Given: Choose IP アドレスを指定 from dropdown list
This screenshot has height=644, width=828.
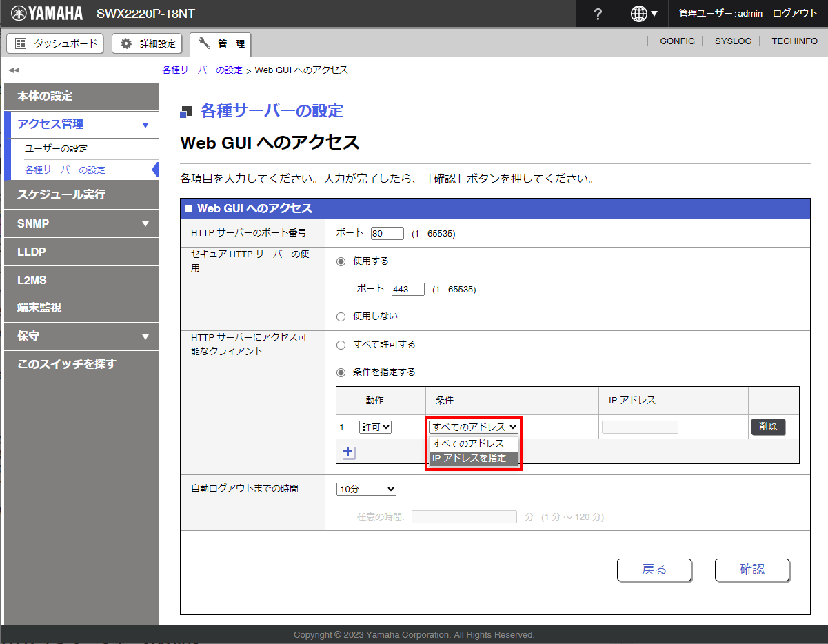Looking at the screenshot, I should tap(472, 459).
